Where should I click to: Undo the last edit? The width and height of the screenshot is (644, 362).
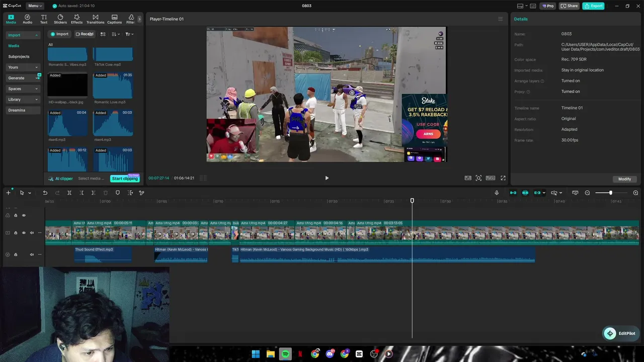[45, 193]
